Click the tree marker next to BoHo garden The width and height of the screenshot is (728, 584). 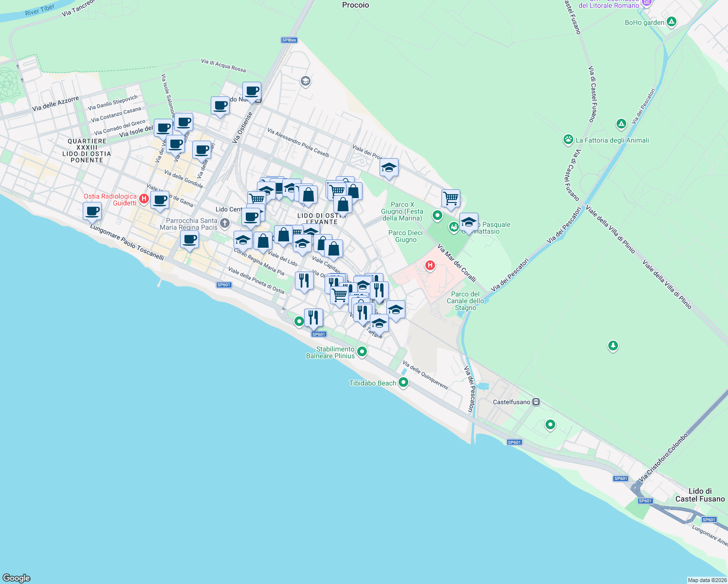pos(671,22)
